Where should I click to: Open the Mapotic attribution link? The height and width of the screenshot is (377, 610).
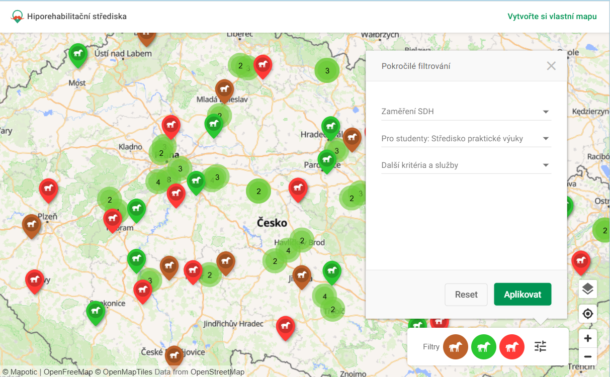click(x=23, y=372)
